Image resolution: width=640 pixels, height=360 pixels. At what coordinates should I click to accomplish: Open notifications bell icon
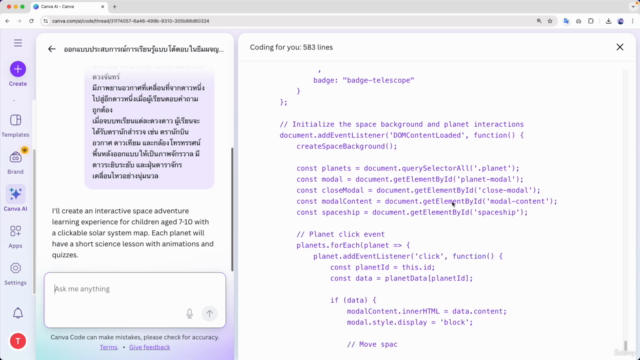[x=18, y=313]
